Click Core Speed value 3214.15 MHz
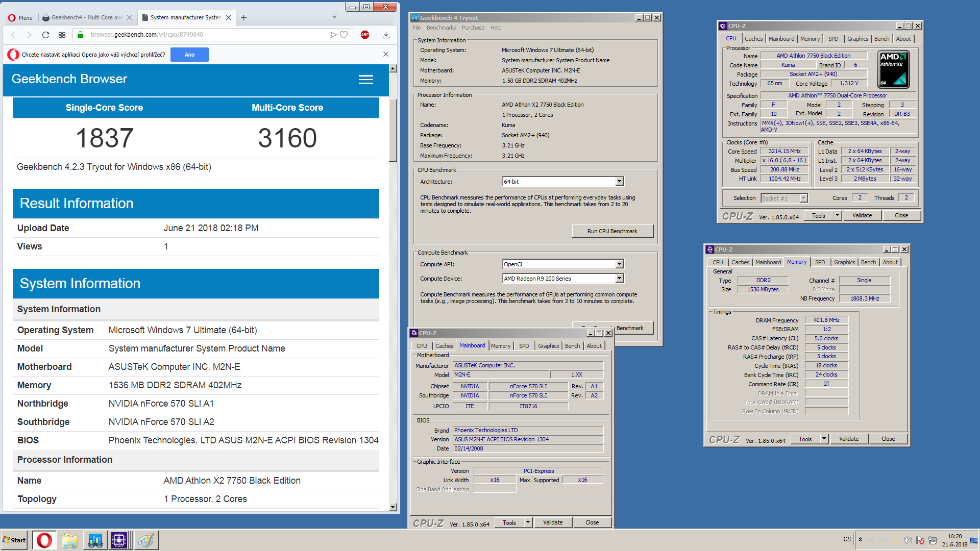Viewport: 980px width, 551px height. (x=785, y=152)
